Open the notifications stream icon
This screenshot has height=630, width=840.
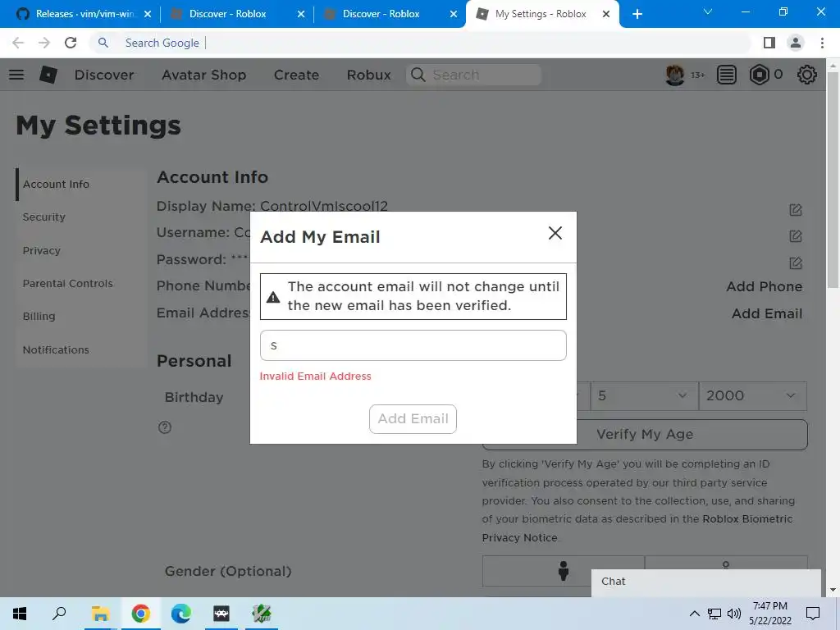pos(726,75)
